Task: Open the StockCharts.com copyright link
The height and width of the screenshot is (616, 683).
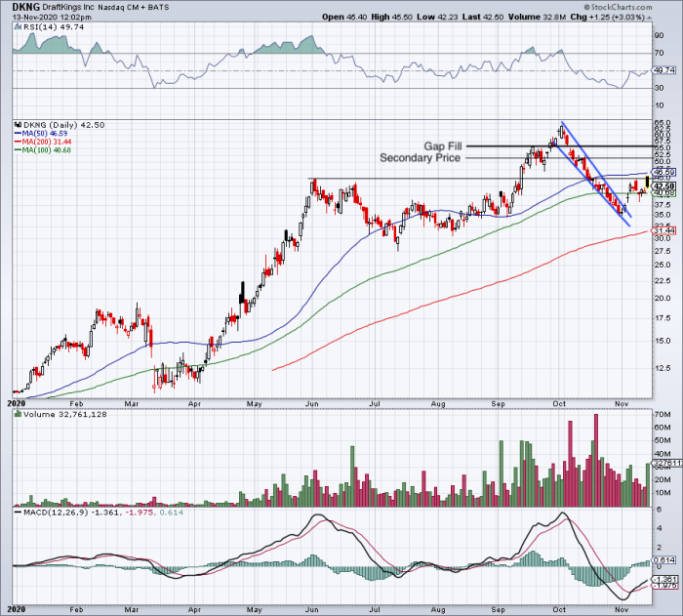Action: click(618, 7)
